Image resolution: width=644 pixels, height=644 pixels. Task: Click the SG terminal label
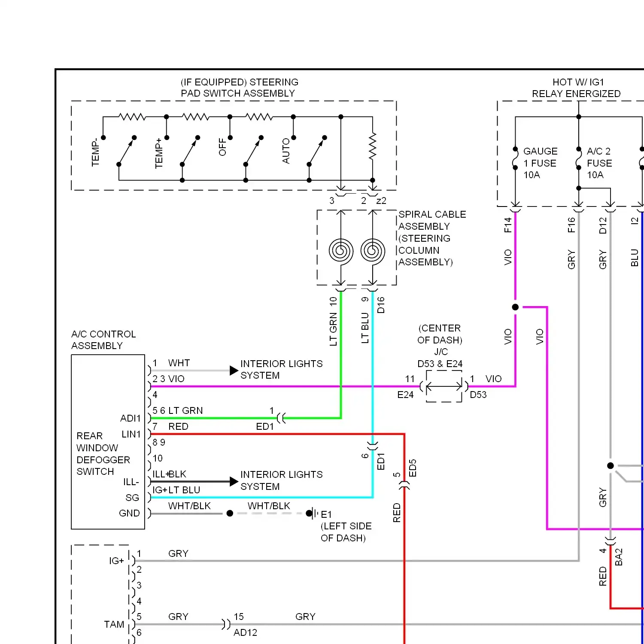point(132,498)
